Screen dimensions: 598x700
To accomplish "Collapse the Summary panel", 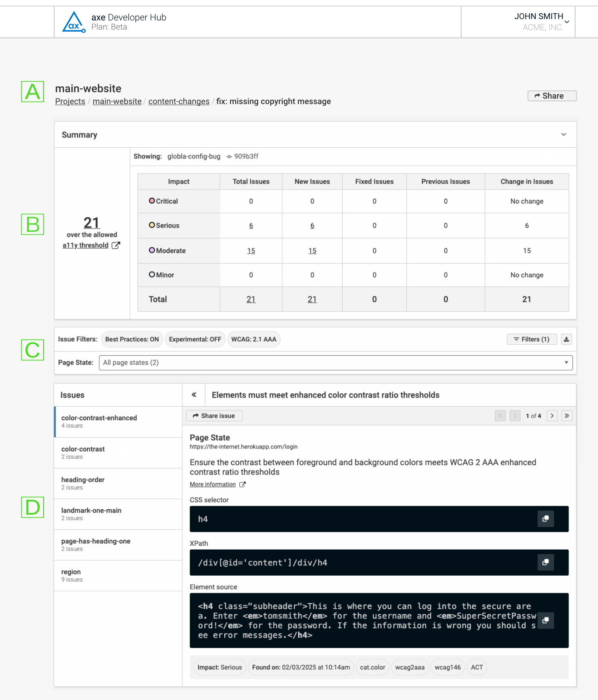I will pyautogui.click(x=563, y=135).
